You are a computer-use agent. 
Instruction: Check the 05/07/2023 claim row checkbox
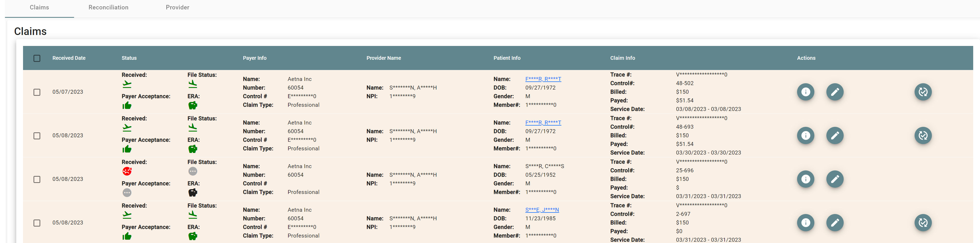pos(37,92)
